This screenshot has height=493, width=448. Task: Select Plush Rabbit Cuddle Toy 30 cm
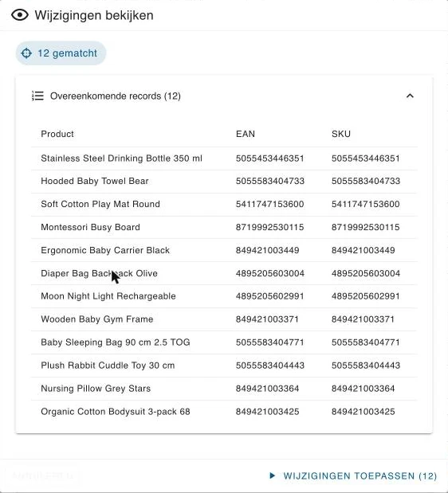[x=108, y=366]
